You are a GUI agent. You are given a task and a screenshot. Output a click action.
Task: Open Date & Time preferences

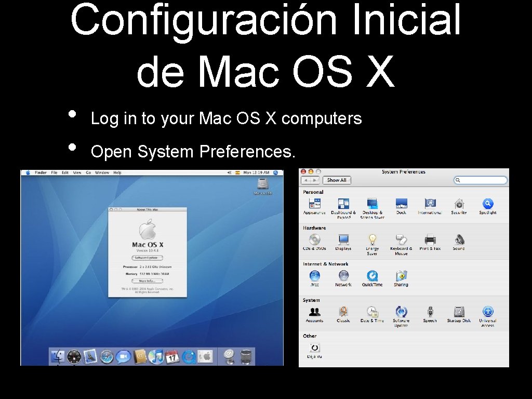click(x=372, y=314)
